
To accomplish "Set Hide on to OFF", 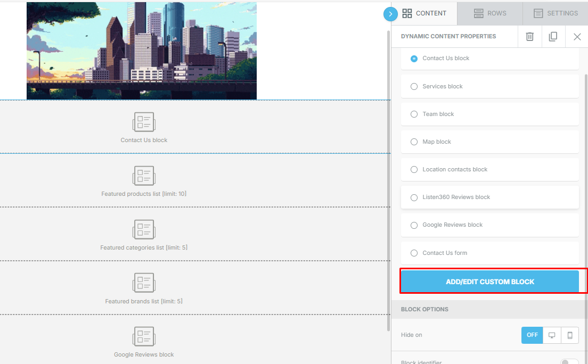I will pos(532,335).
